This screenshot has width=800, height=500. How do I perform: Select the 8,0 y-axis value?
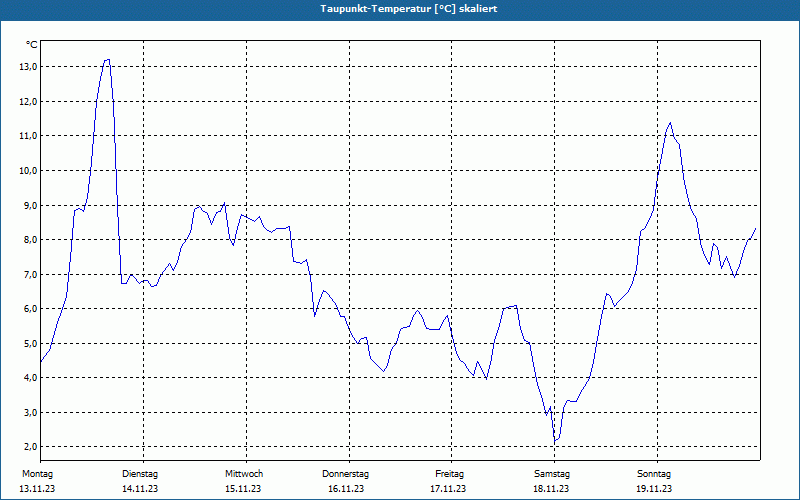[x=31, y=240]
